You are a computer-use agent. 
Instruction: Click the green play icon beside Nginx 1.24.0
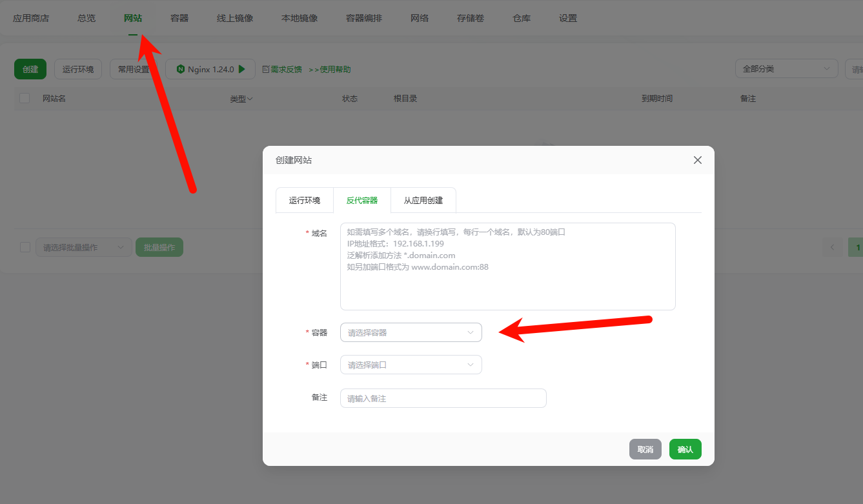[241, 69]
